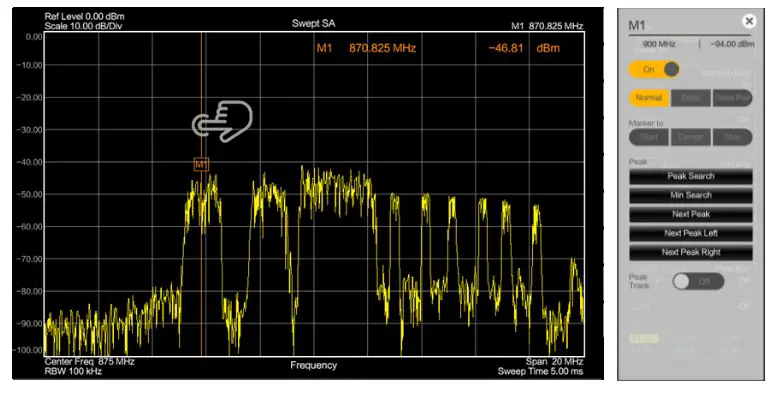Click the M1 panel title
Image resolution: width=773 pixels, height=394 pixels.
636,26
